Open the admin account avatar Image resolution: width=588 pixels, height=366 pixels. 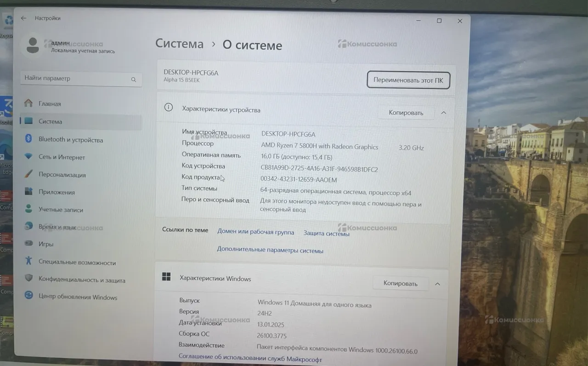pyautogui.click(x=33, y=45)
